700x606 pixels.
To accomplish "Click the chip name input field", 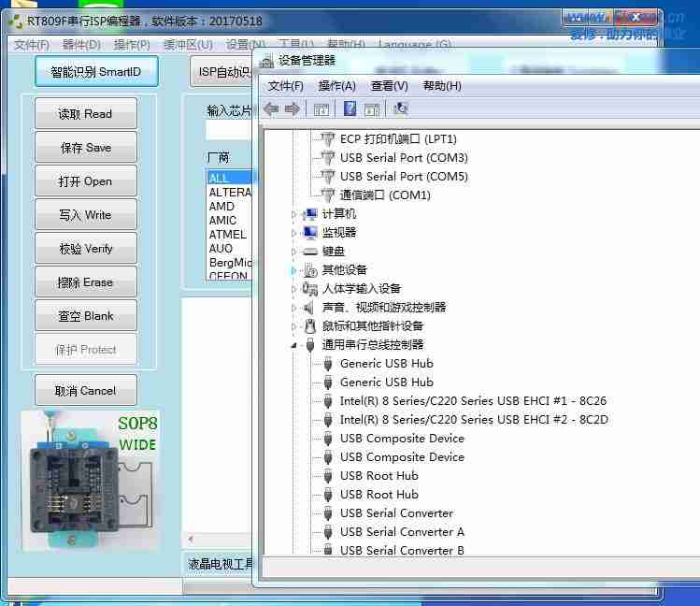I will tap(229, 130).
